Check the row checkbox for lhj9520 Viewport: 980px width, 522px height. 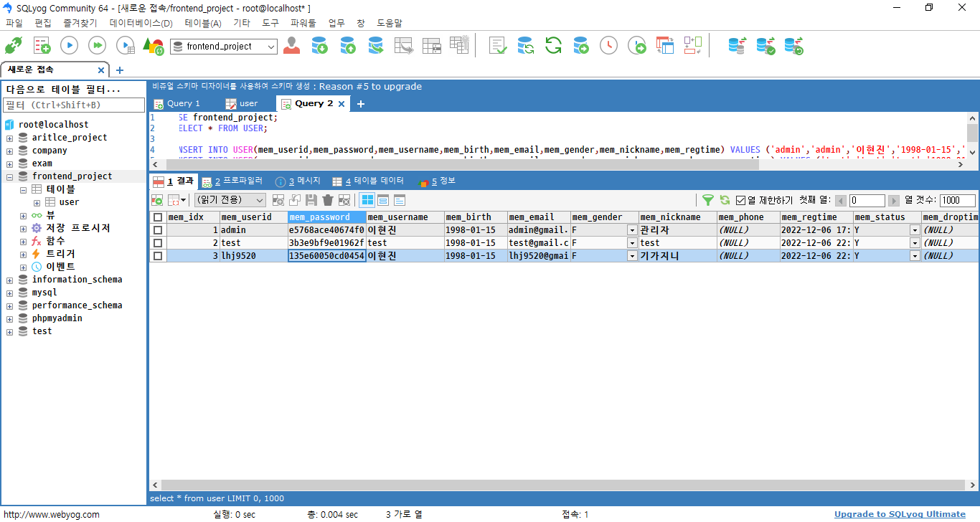point(158,256)
